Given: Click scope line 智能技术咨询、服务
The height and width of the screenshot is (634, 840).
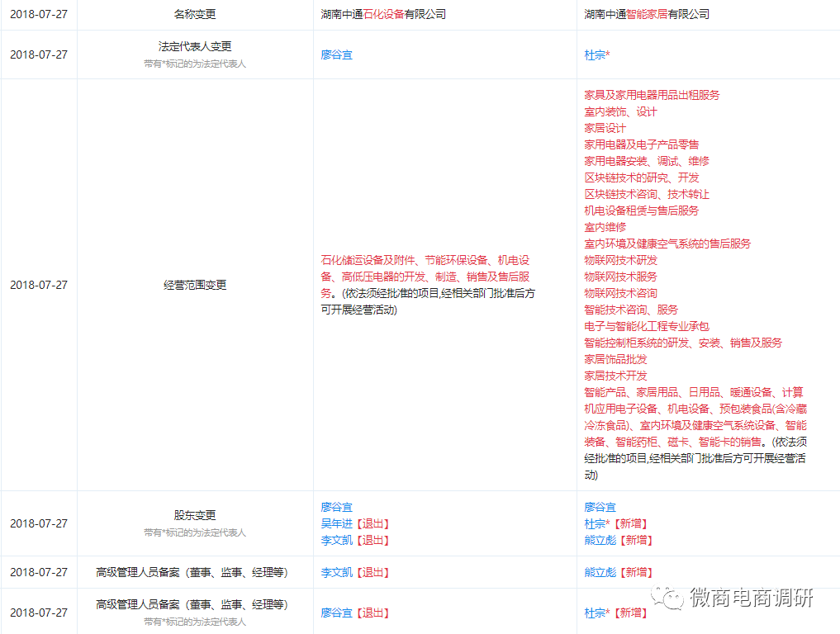Looking at the screenshot, I should (631, 310).
